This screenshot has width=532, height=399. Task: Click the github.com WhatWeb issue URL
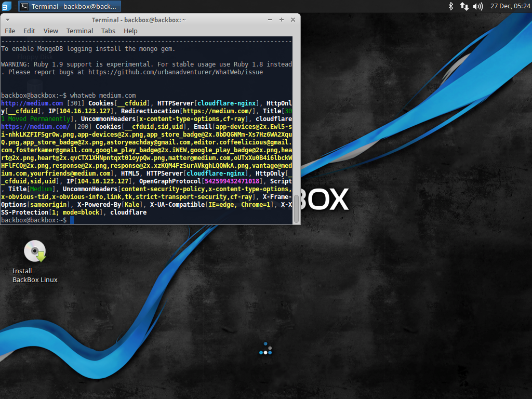(x=176, y=72)
